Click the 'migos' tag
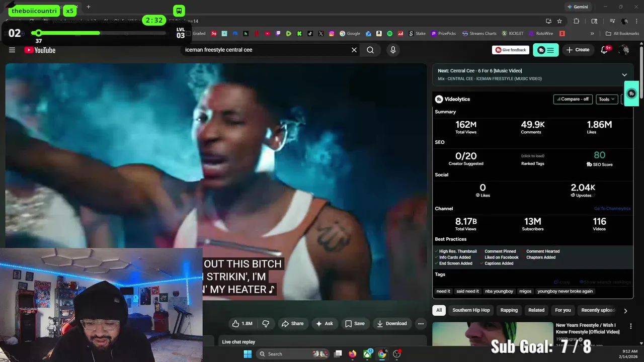The width and height of the screenshot is (644, 362). (525, 291)
